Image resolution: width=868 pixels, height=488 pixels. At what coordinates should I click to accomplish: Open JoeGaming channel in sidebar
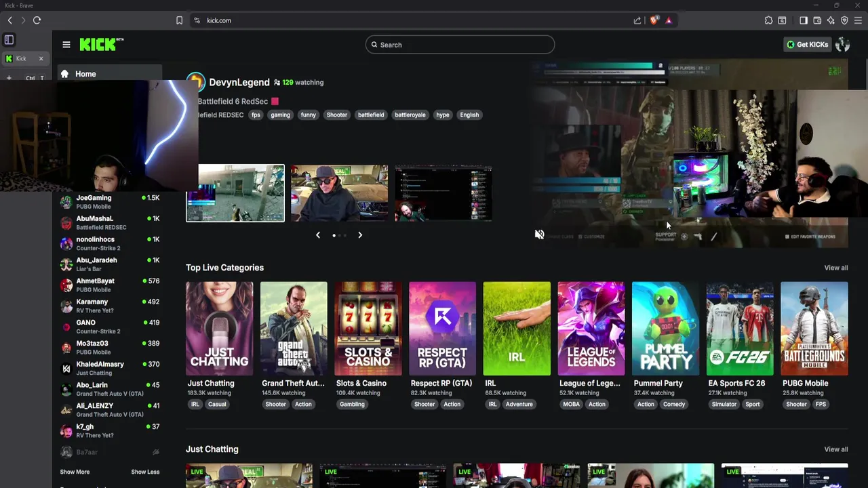(109, 202)
